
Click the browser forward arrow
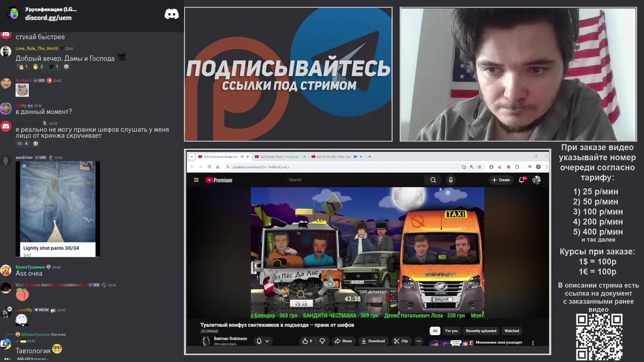pos(200,166)
